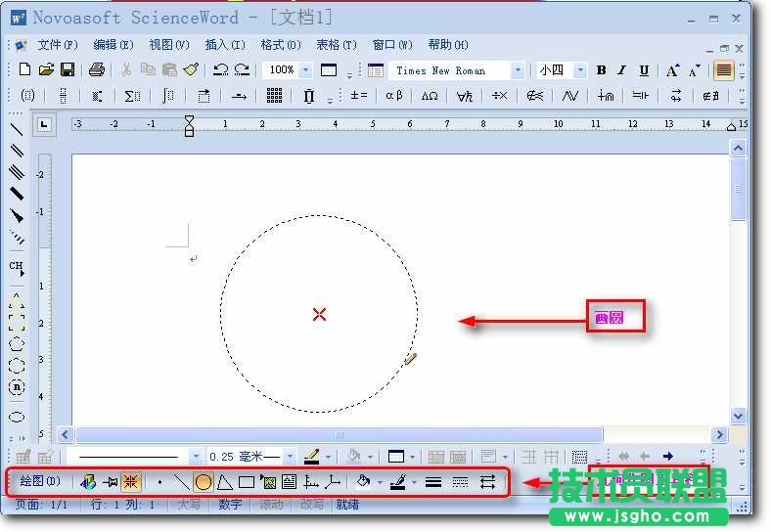
Task: Toggle underline formatting
Action: click(x=644, y=70)
